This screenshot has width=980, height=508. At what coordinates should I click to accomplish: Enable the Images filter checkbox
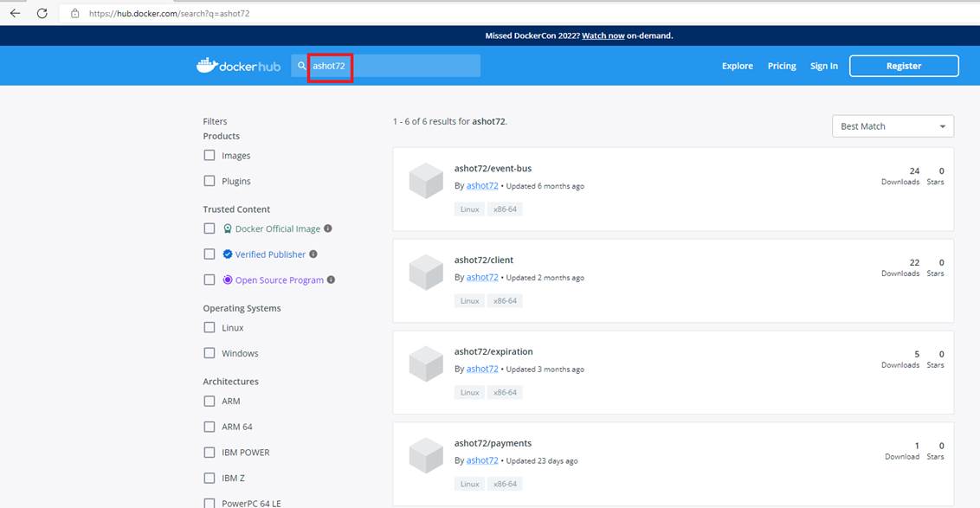click(x=210, y=156)
